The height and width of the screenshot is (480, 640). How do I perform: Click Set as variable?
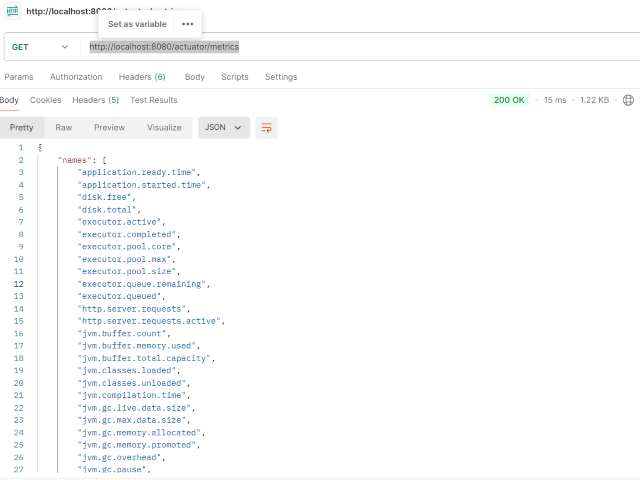137,24
